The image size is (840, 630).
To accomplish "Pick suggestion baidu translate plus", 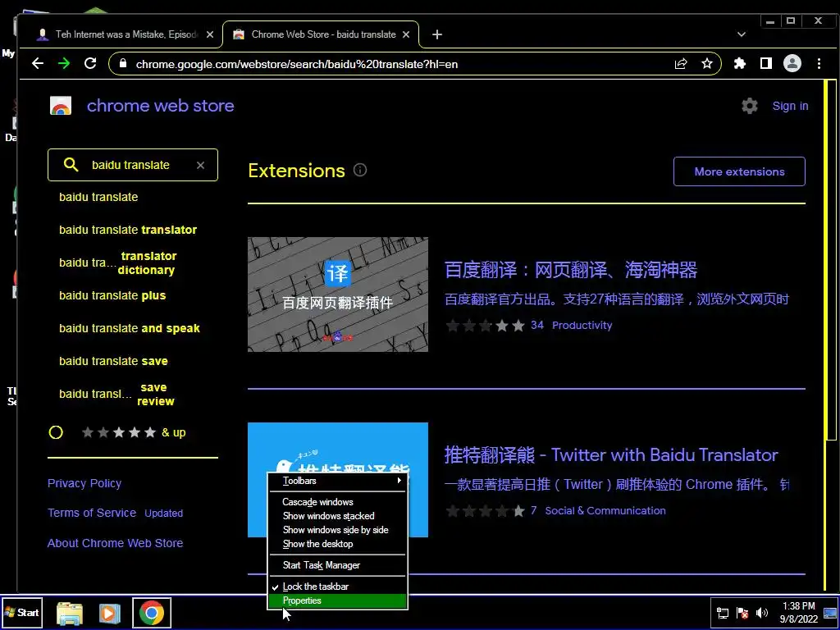I will click(x=112, y=295).
